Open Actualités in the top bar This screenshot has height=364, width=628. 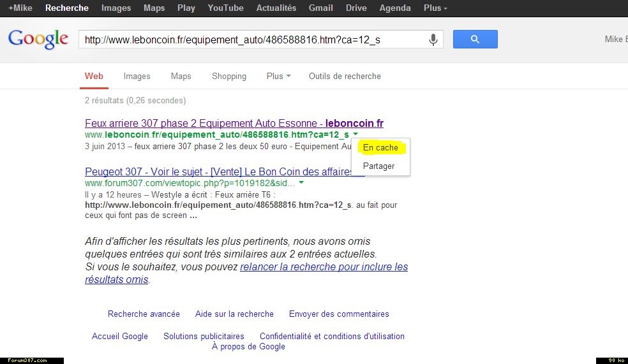click(276, 8)
